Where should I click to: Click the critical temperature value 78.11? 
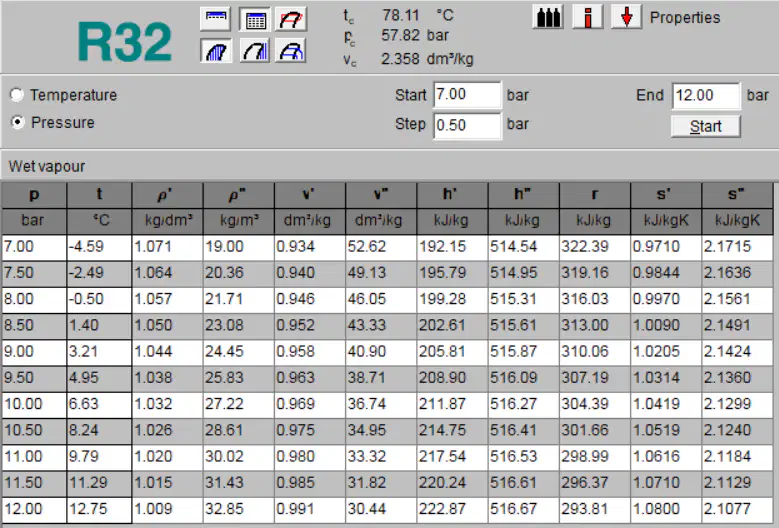tap(400, 15)
